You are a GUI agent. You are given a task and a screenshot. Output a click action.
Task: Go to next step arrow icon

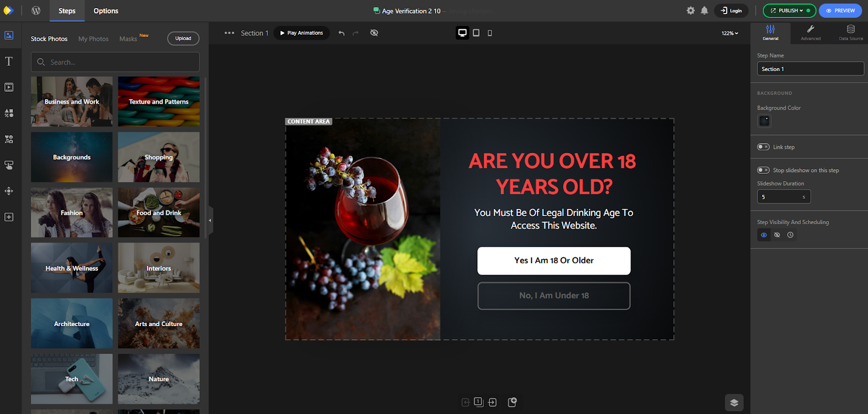pyautogui.click(x=493, y=403)
